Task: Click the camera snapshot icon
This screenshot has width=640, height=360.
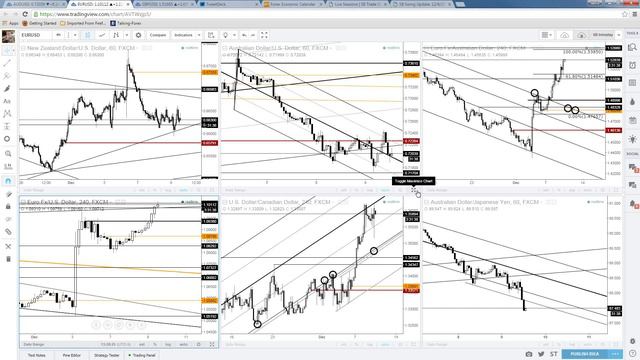Action: tap(529, 354)
